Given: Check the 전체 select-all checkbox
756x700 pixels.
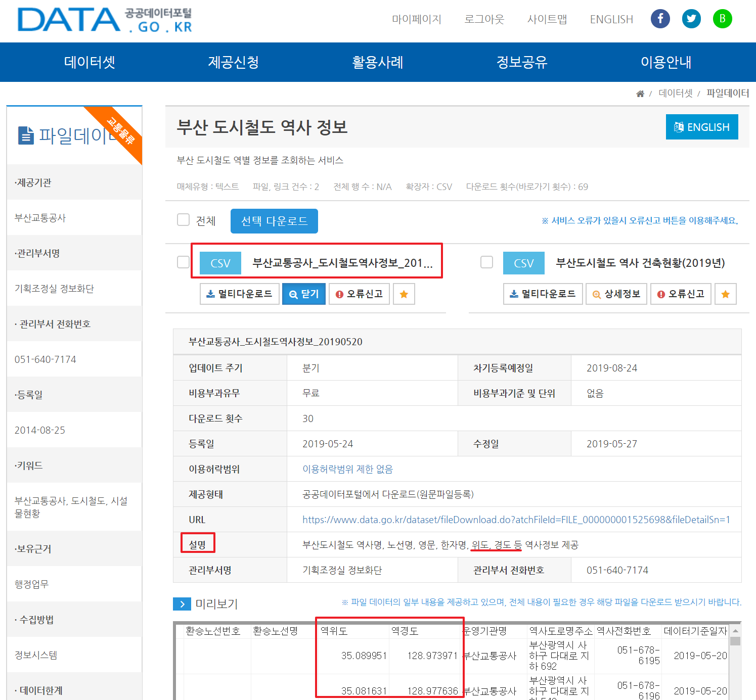Looking at the screenshot, I should (x=183, y=220).
